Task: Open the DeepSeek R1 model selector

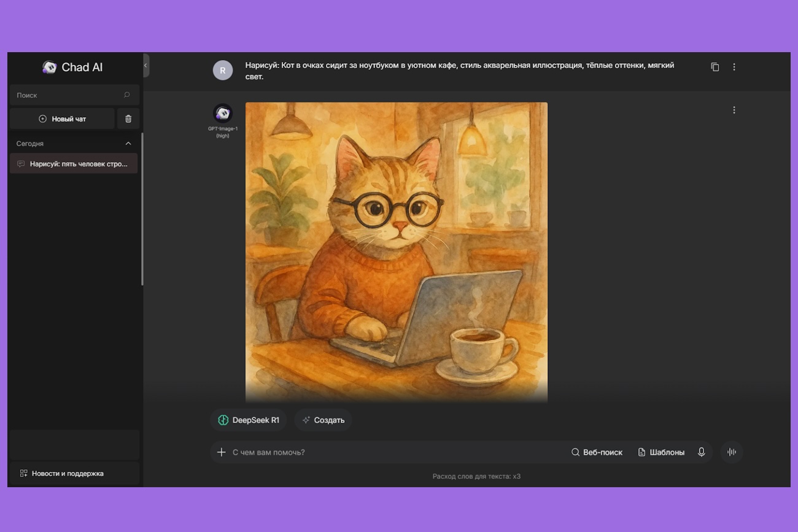Action: coord(249,420)
